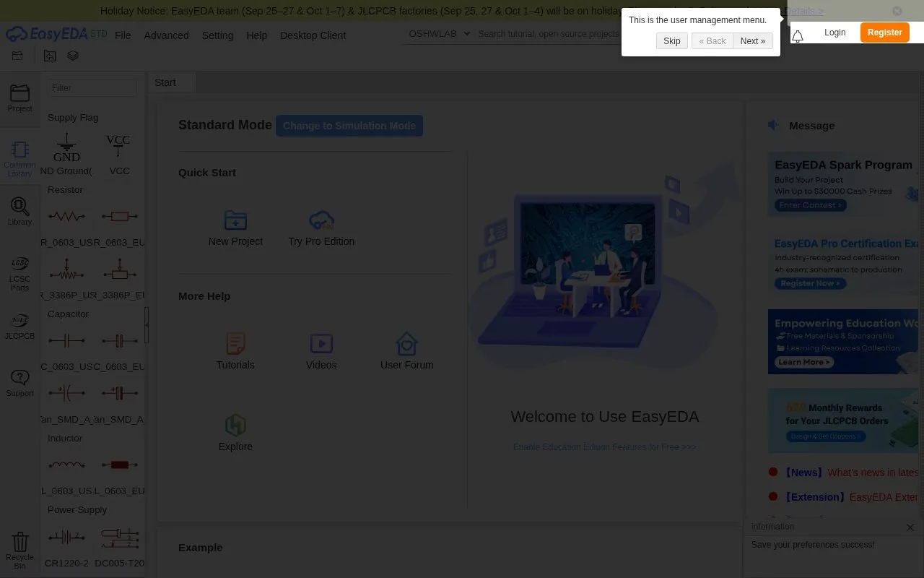The image size is (924, 578).
Task: Skip the tutorial tooltip
Action: pos(672,41)
